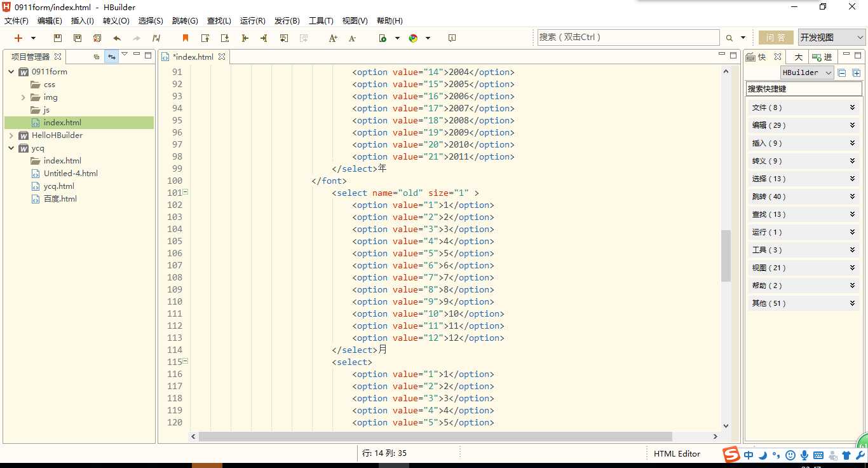Click the Sogou microphone voice input icon

(804, 455)
